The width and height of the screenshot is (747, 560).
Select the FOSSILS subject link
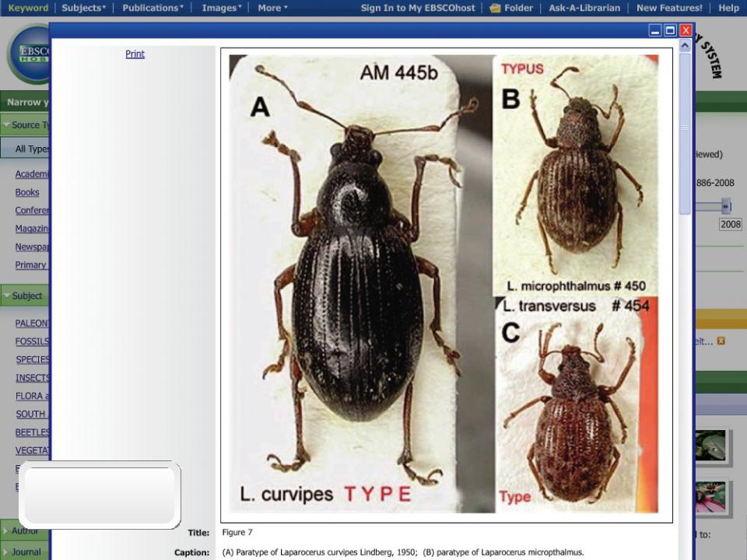[x=32, y=341]
